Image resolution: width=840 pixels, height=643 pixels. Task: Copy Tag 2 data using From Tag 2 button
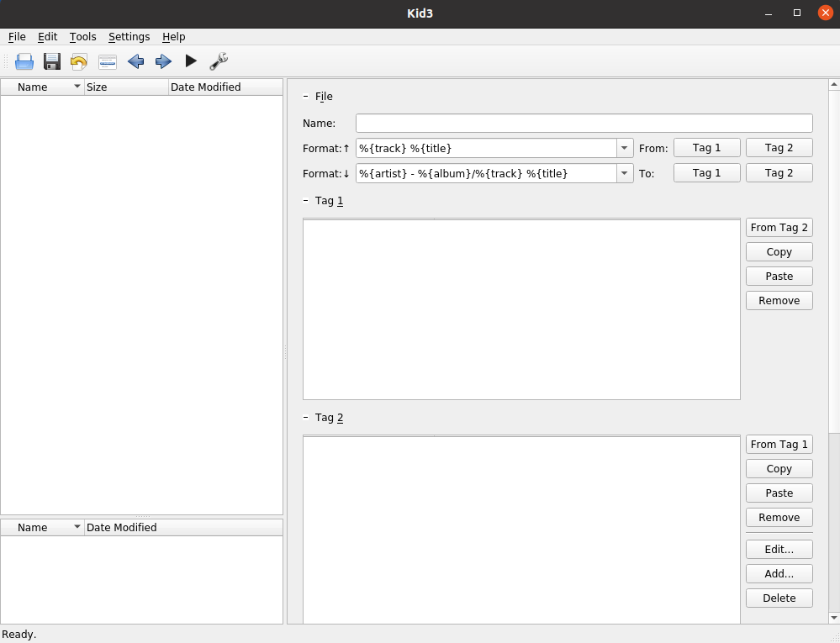(779, 227)
